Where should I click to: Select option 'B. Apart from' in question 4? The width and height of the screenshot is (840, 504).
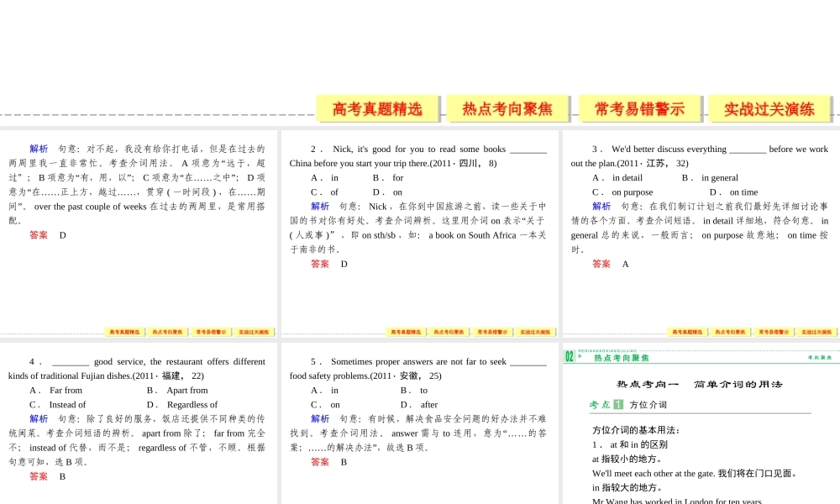(177, 391)
